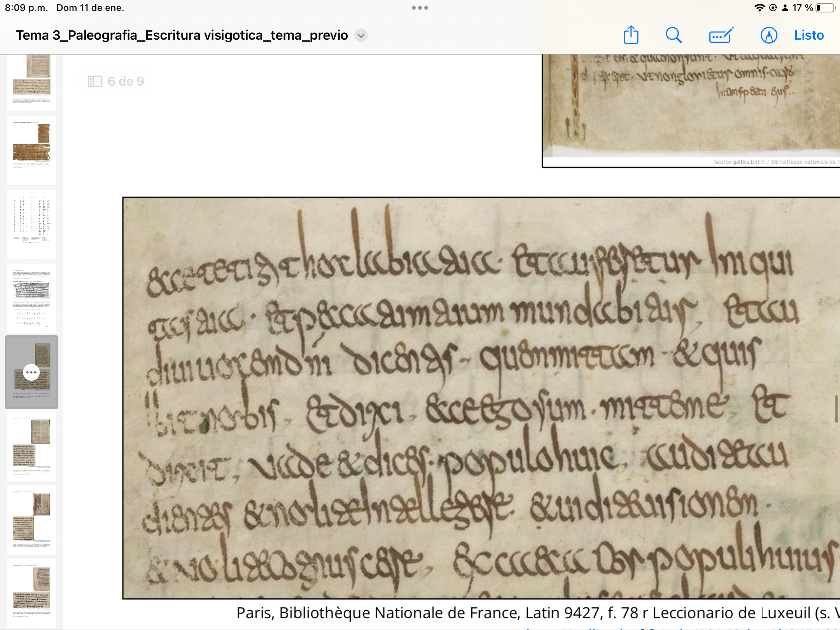Open the Search magnifier icon
The width and height of the screenshot is (840, 630).
click(x=674, y=35)
